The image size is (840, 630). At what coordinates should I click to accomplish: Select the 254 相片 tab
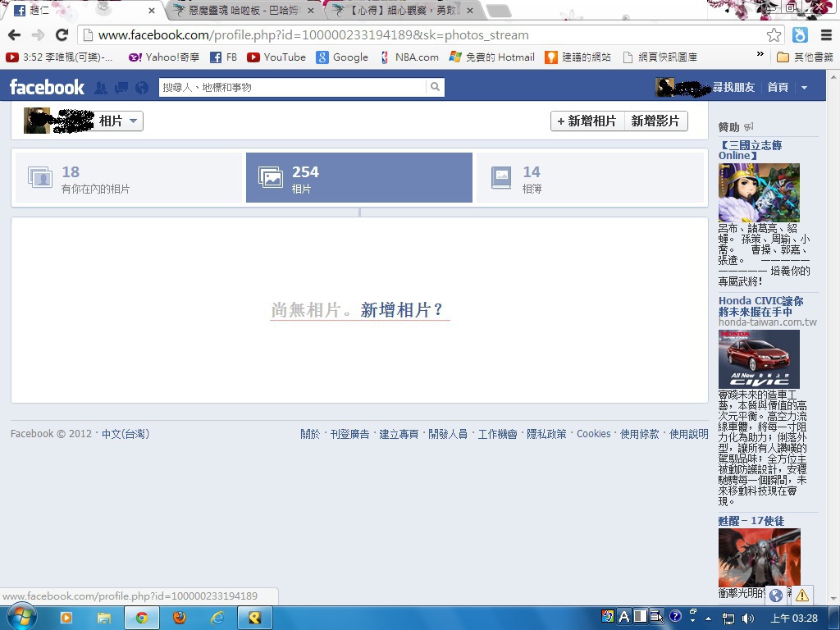tap(359, 178)
